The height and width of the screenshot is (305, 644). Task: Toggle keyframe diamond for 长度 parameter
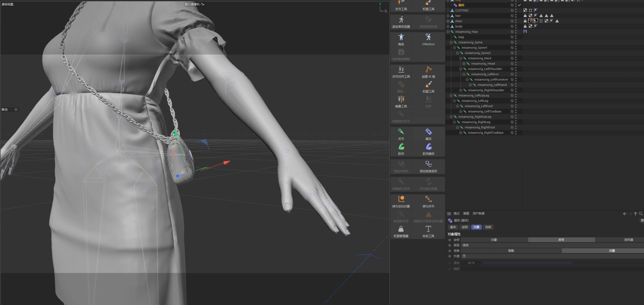click(450, 256)
